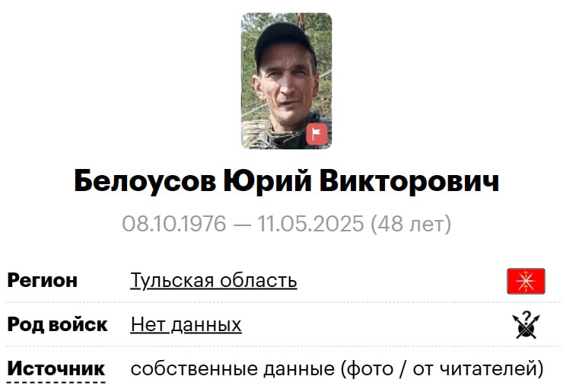Open the portrait photo thumbnail
Screen dimensions: 563x392
[287, 81]
